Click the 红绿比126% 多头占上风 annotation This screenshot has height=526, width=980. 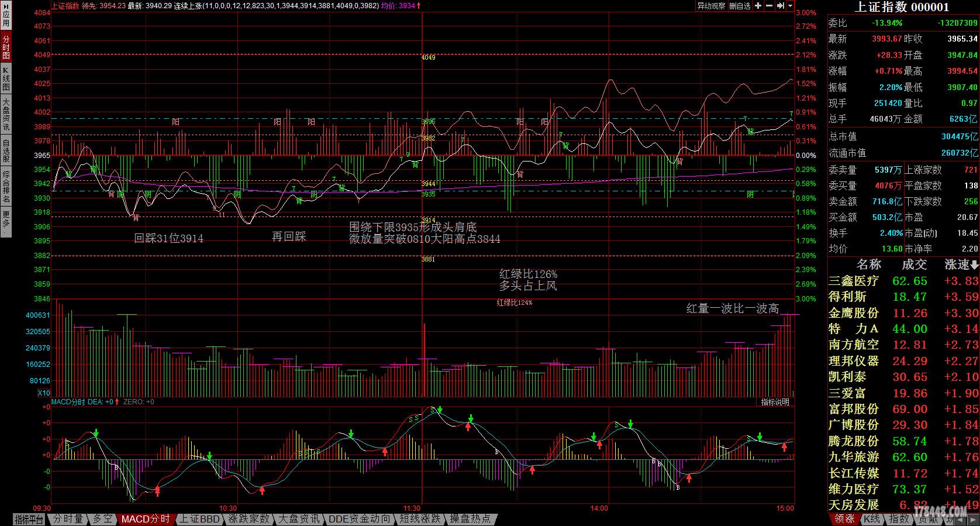528,280
